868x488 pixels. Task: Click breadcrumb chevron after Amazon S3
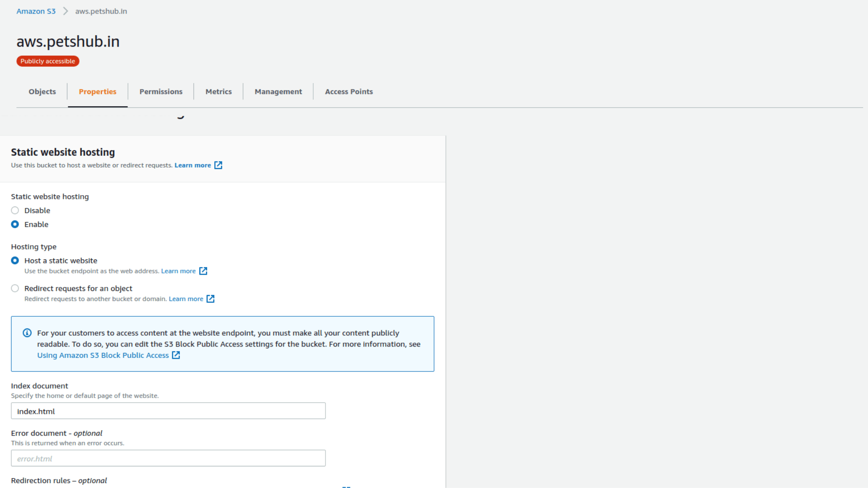pyautogui.click(x=66, y=11)
